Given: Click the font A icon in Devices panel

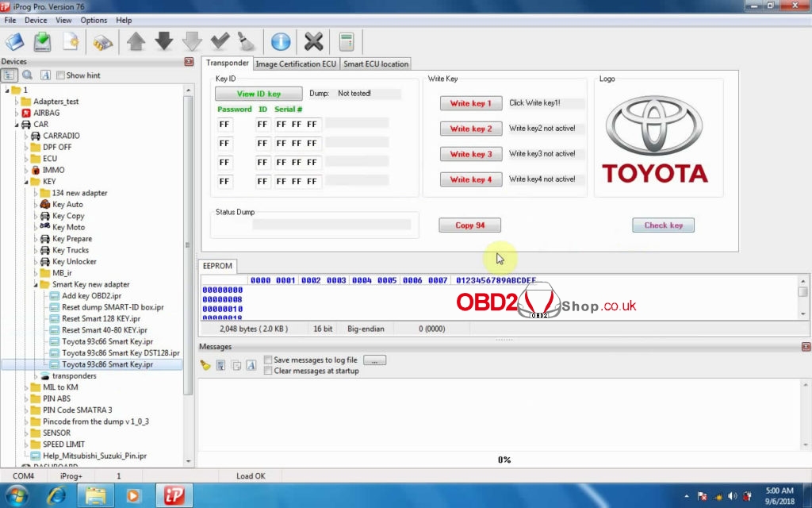Looking at the screenshot, I should click(45, 75).
